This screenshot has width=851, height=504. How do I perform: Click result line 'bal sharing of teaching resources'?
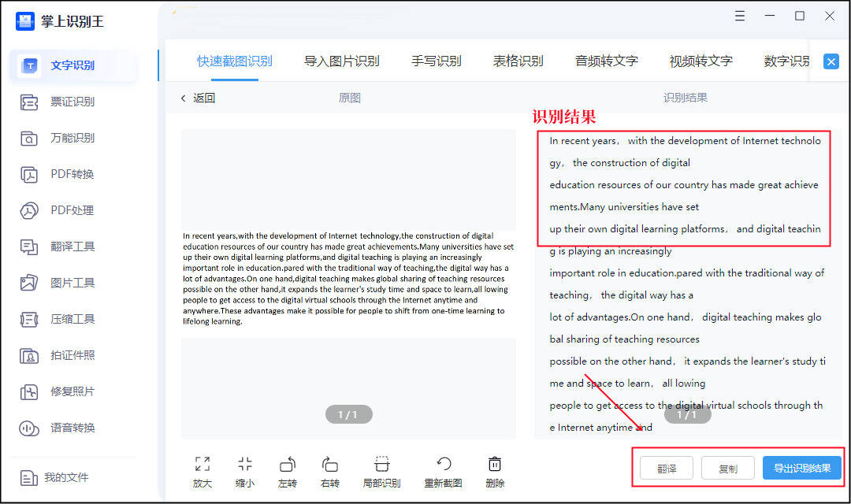(624, 339)
